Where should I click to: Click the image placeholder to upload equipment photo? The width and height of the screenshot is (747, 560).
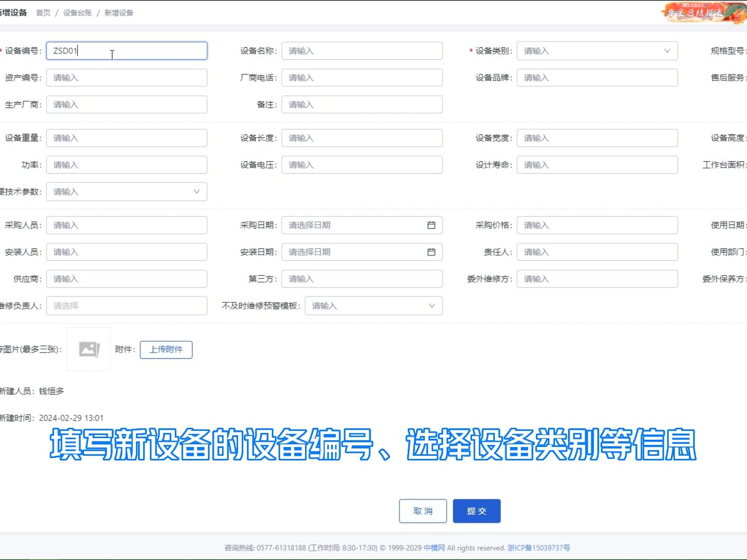[88, 348]
